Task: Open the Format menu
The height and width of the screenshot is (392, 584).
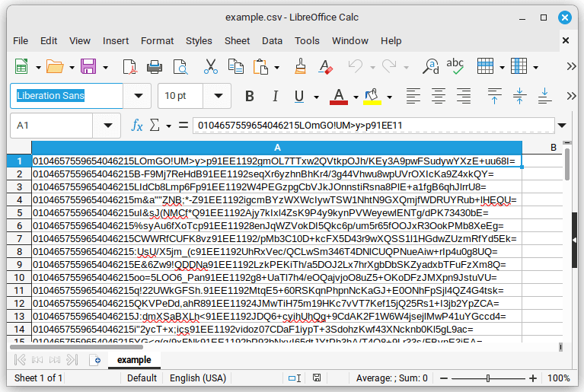Action: (157, 40)
